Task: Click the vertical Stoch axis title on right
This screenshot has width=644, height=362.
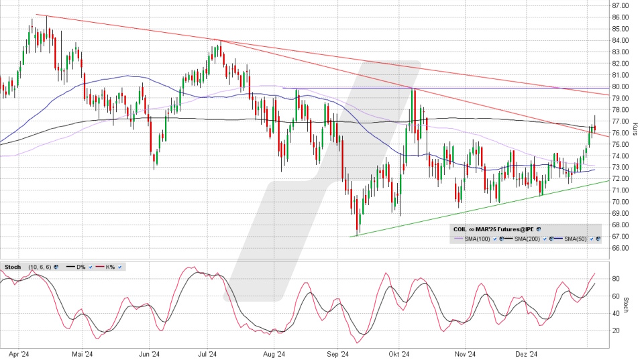Action: (x=626, y=305)
